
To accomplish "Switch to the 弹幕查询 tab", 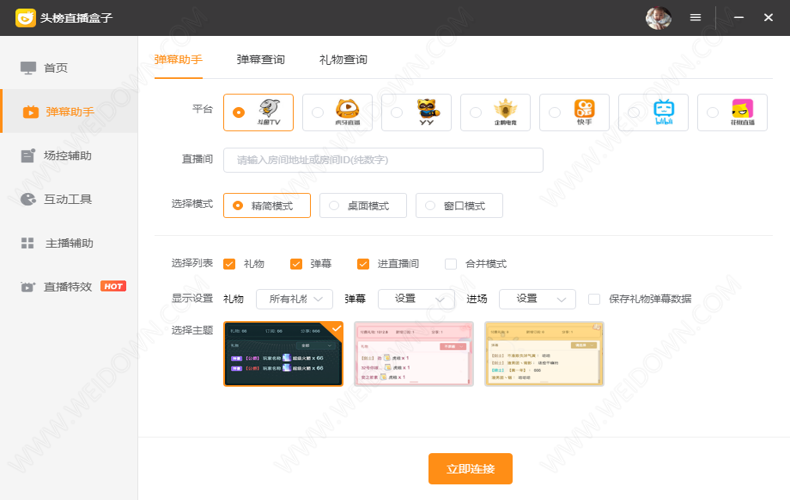I will 260,60.
